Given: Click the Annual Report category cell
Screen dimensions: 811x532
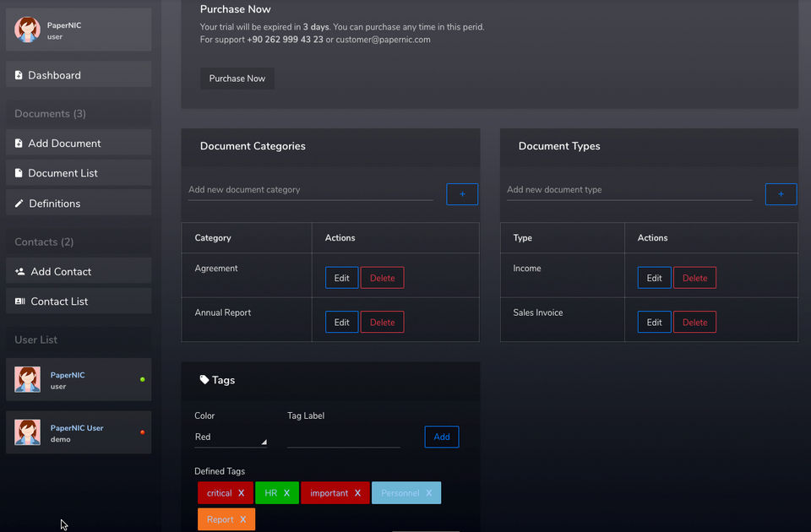Looking at the screenshot, I should tap(247, 319).
